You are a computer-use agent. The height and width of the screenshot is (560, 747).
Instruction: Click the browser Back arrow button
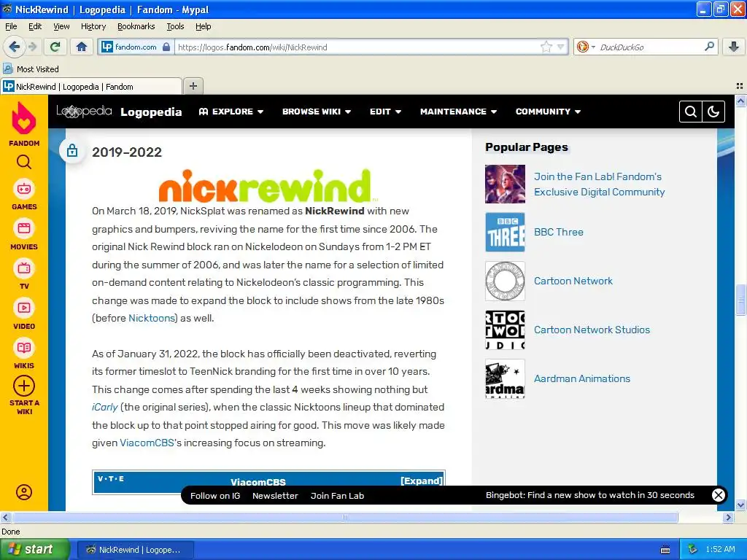pos(15,47)
